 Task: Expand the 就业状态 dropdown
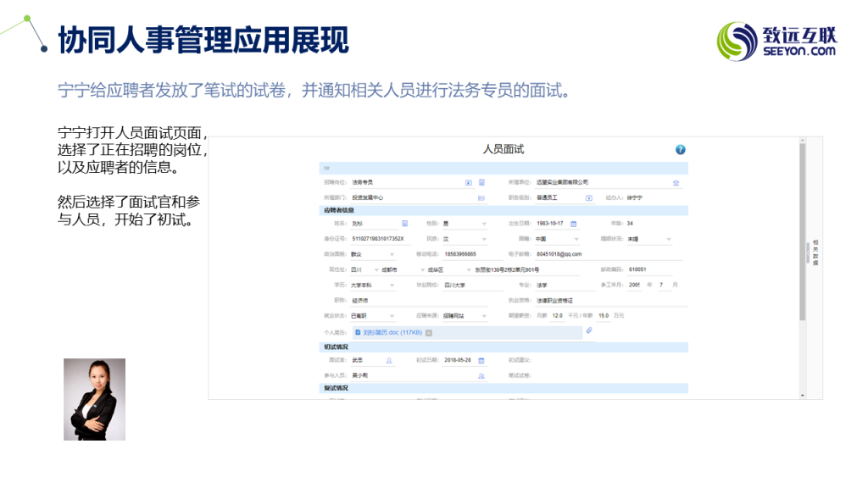[392, 316]
